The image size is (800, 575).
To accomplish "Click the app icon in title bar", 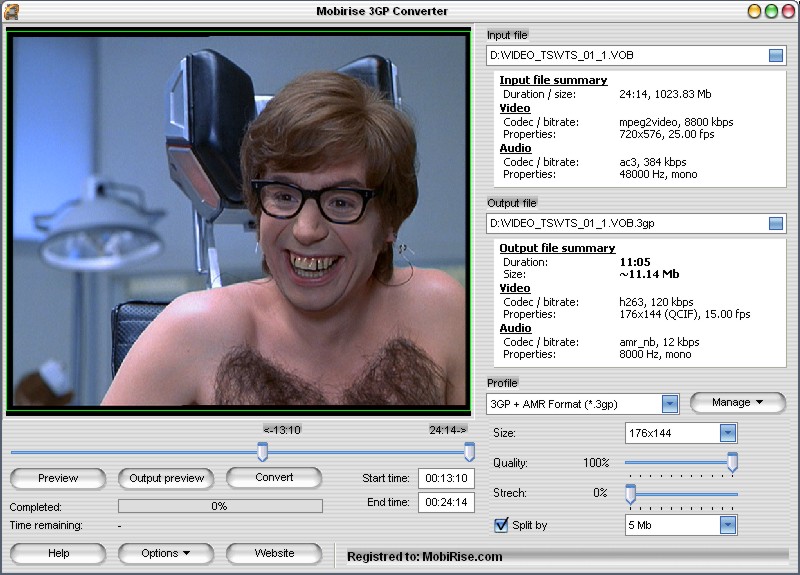I will point(11,11).
